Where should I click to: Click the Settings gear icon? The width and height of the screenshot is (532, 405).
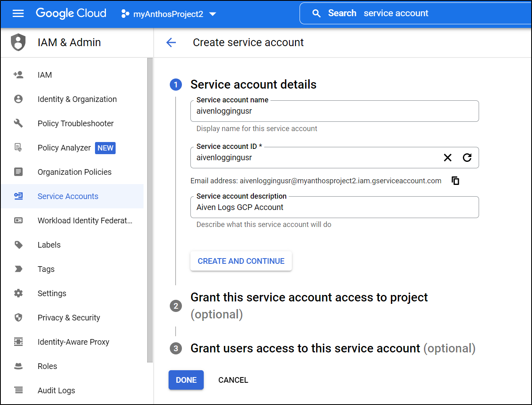click(18, 293)
